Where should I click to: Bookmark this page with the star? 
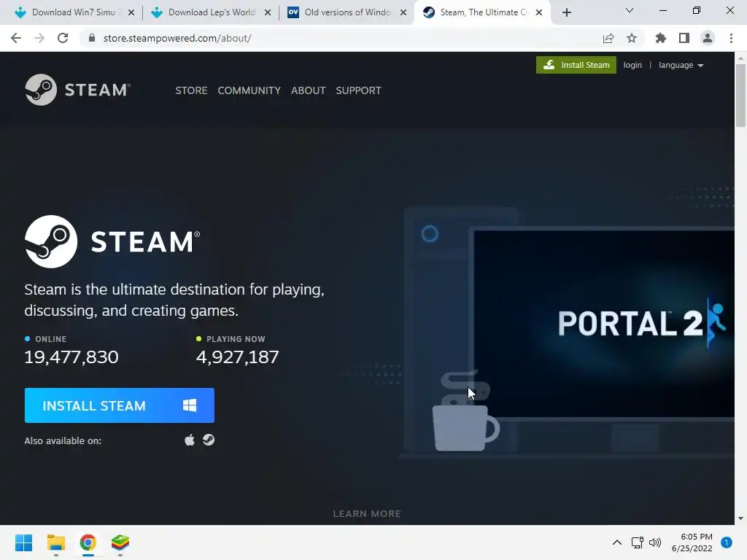pos(632,38)
